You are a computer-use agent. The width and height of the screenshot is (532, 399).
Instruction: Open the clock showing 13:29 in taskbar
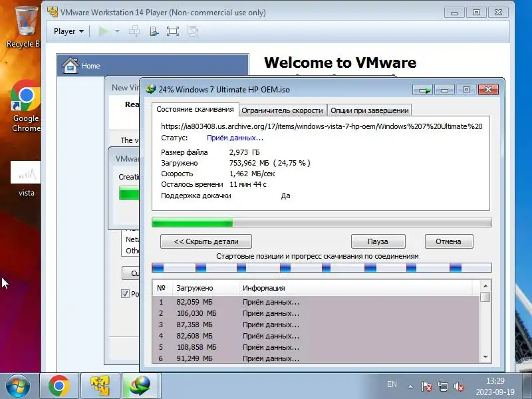[495, 386]
